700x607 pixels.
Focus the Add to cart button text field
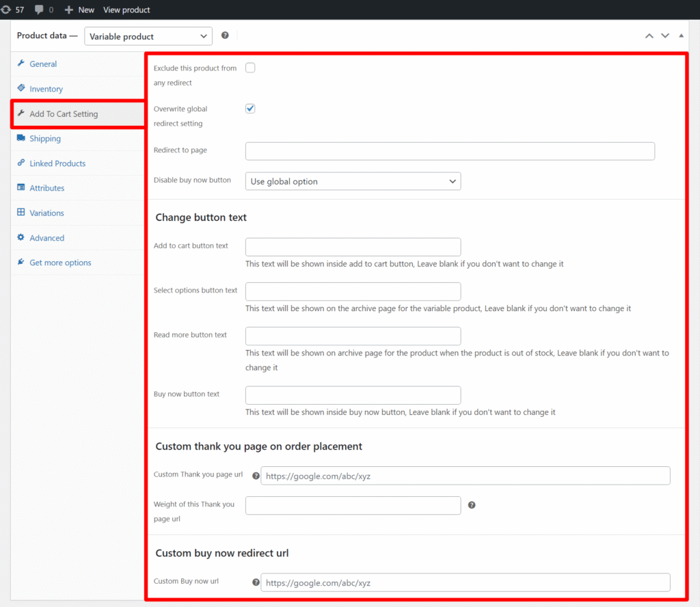353,247
